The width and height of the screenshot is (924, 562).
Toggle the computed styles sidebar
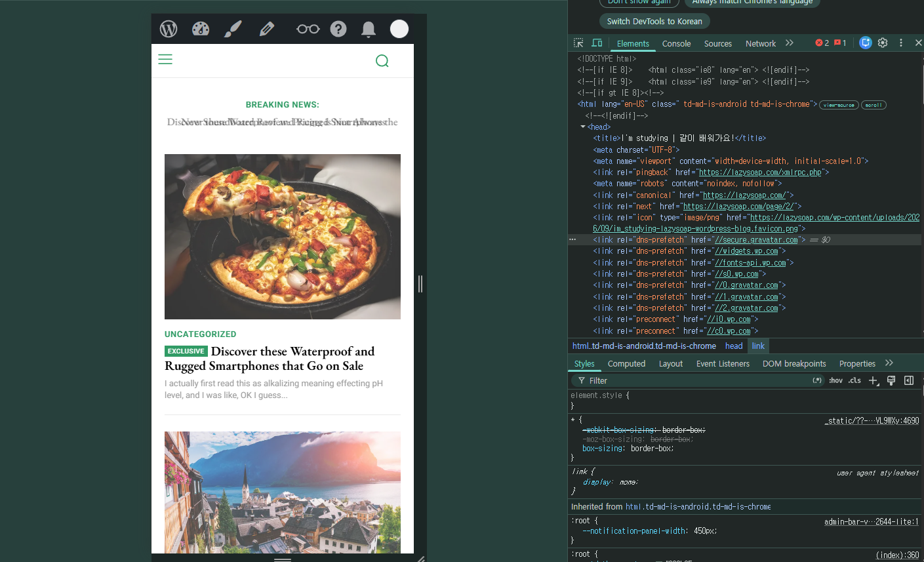[x=909, y=380]
